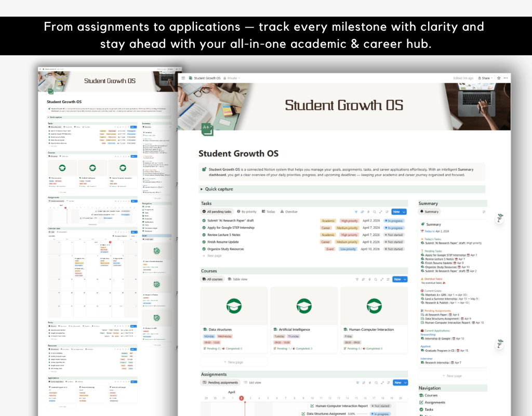The image size is (532, 416).
Task: Open sort icon in Tasks toolbar
Action: [x=362, y=212]
